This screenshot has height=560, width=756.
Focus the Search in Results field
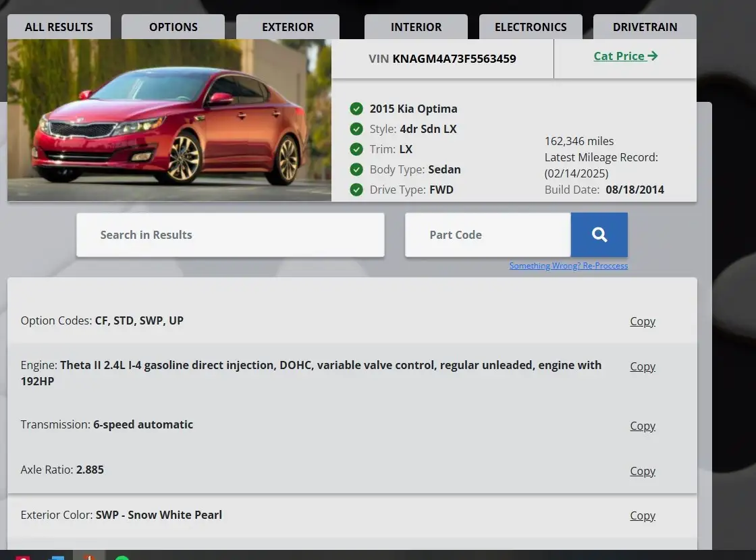click(x=230, y=235)
